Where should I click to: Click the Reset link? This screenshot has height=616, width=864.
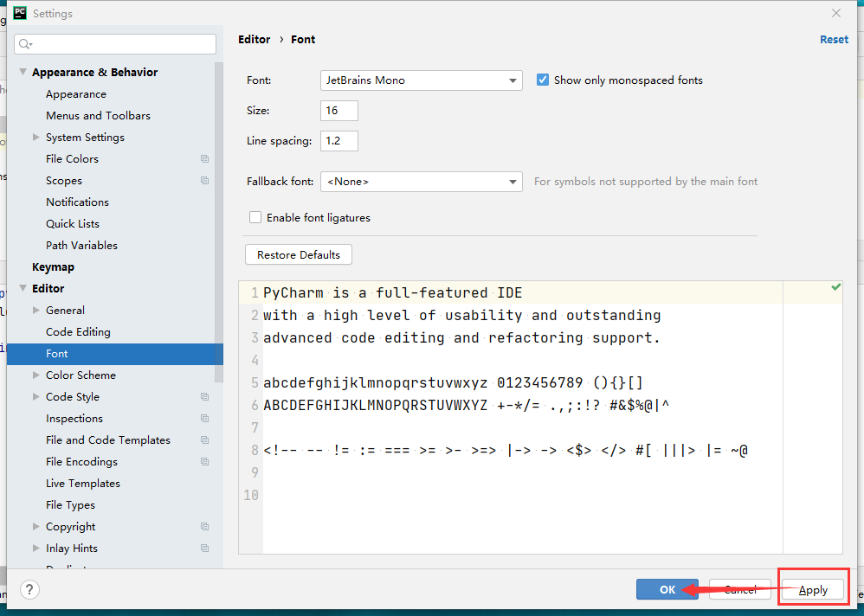click(x=835, y=40)
